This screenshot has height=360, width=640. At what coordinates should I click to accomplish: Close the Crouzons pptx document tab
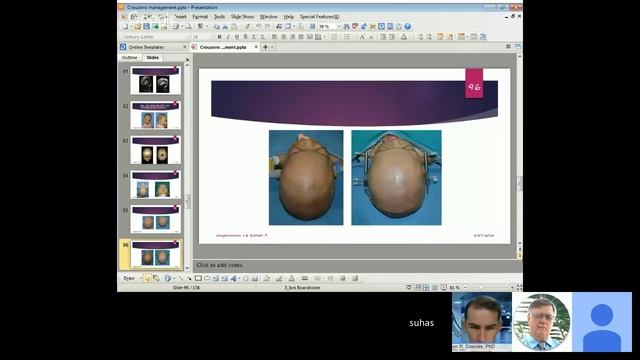coord(256,47)
